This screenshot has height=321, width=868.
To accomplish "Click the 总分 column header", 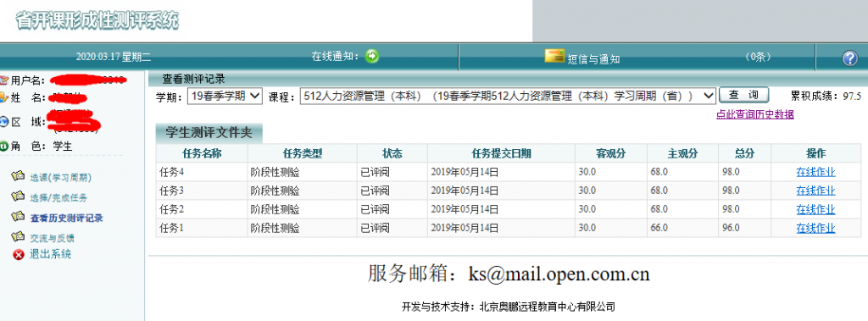I will [x=744, y=154].
